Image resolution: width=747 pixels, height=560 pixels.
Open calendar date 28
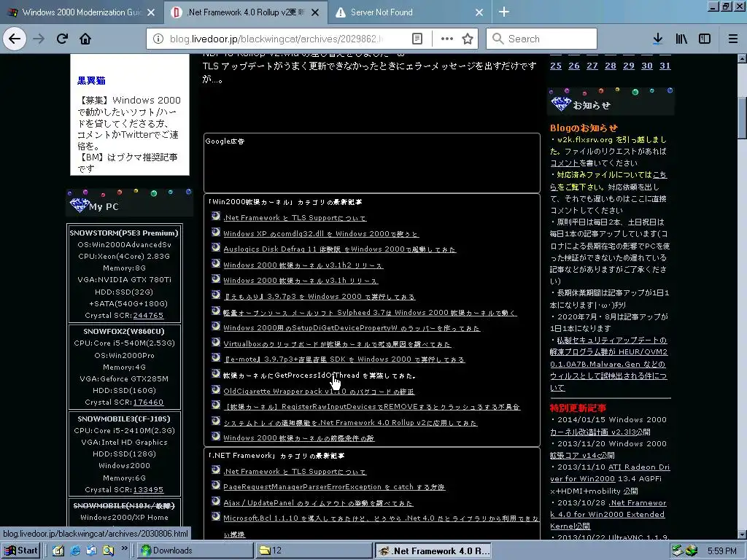tap(611, 66)
